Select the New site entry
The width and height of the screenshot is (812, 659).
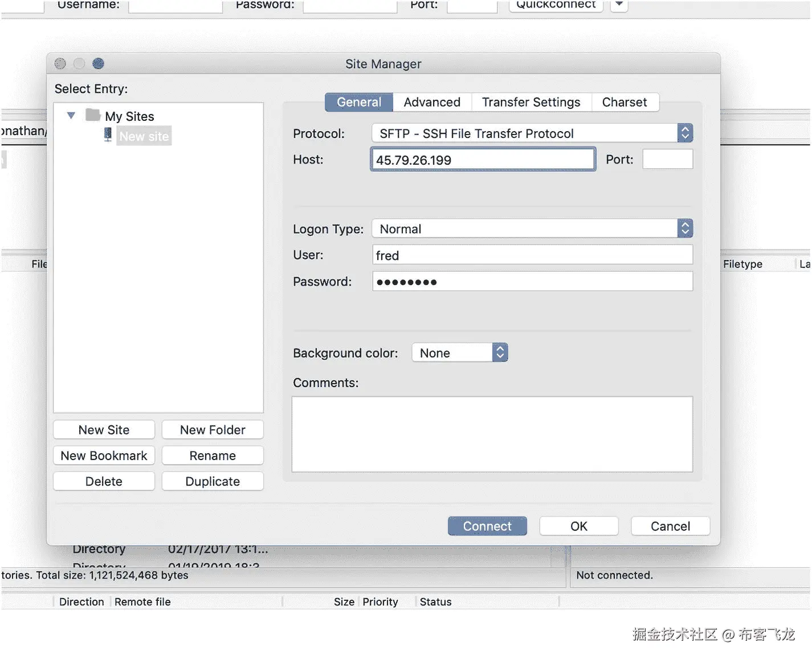144,136
